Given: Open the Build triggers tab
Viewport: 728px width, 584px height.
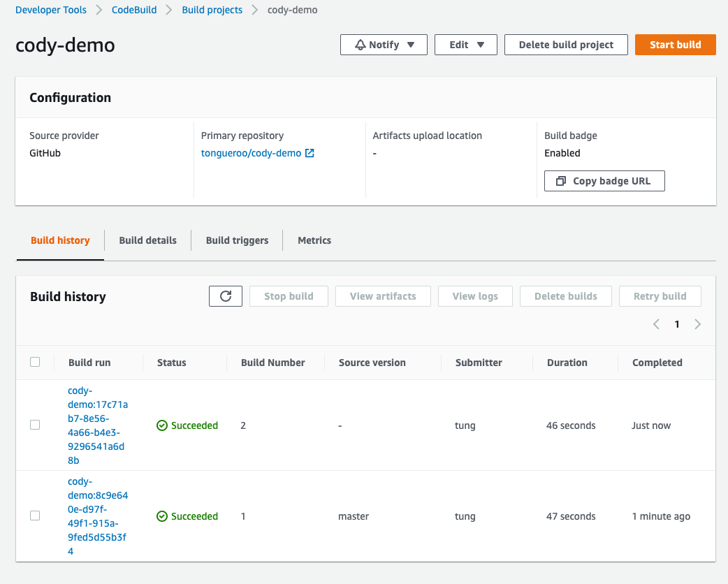Looking at the screenshot, I should 238,240.
